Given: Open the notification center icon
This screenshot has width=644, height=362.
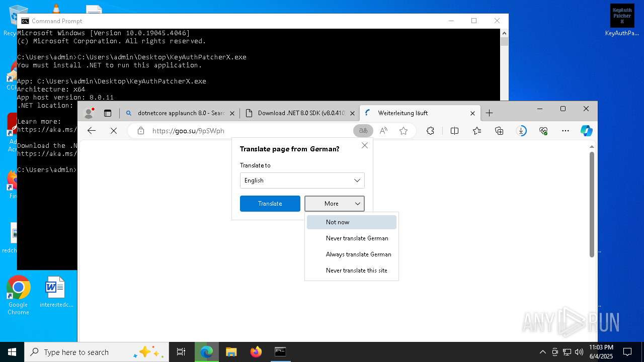Looking at the screenshot, I should tap(627, 352).
